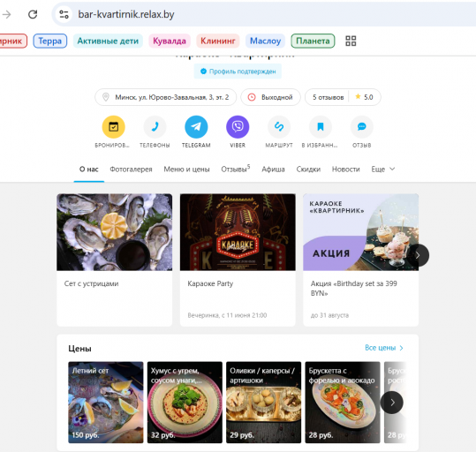This screenshot has width=476, height=452.
Task: Expand the Еще dropdown menu
Action: (382, 169)
